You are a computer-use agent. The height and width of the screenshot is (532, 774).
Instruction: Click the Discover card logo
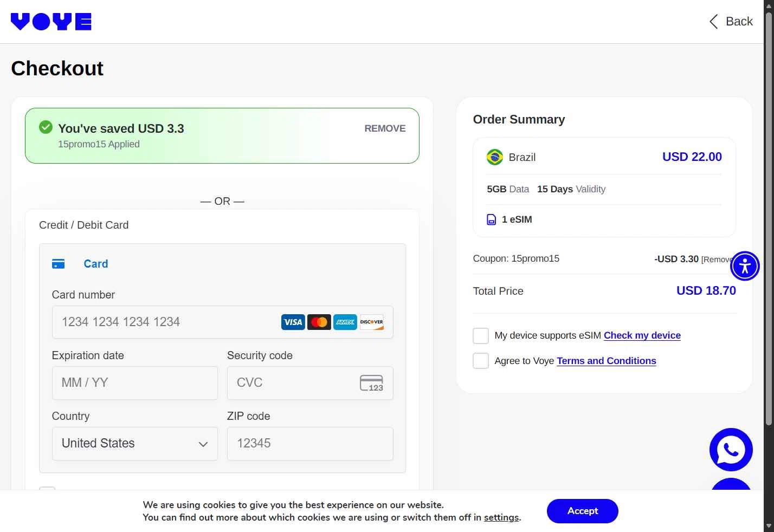click(x=371, y=322)
